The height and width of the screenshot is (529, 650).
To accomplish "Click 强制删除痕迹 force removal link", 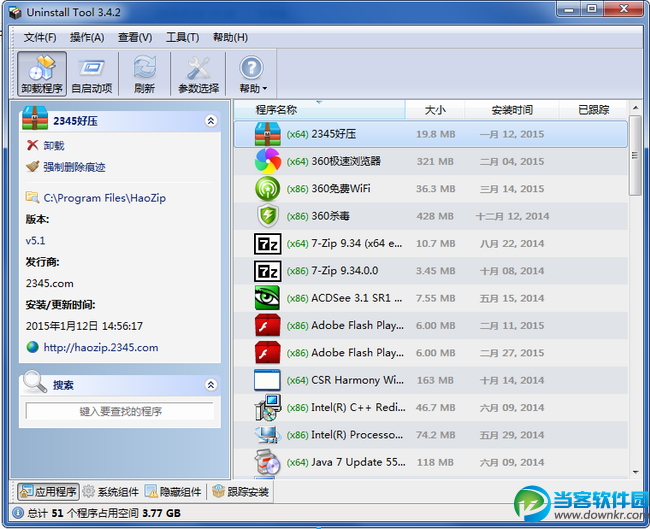I will pos(74,167).
